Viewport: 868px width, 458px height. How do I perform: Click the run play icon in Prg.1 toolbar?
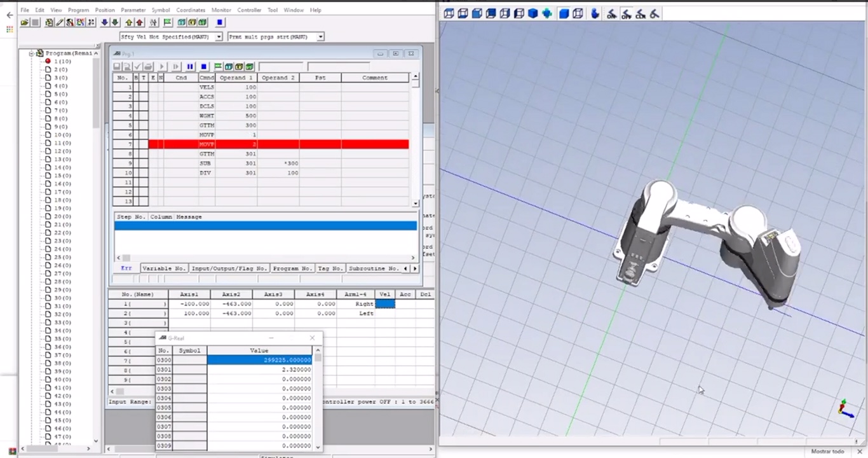(162, 67)
